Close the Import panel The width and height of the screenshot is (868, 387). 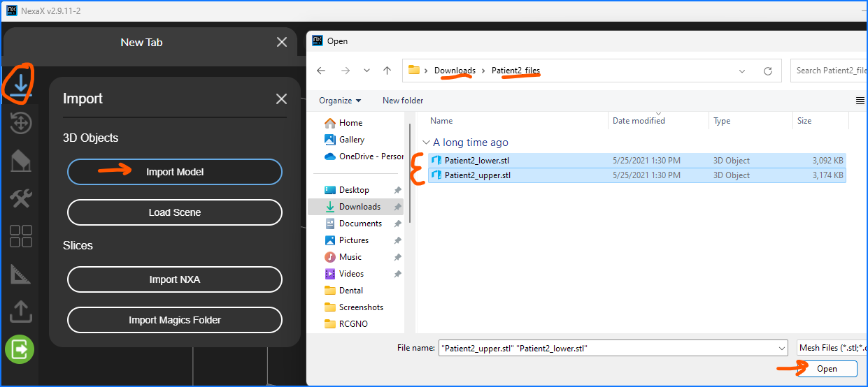pyautogui.click(x=281, y=98)
